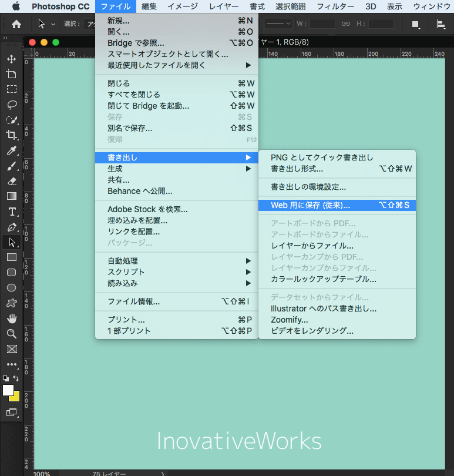Image resolution: width=454 pixels, height=476 pixels.
Task: Open the path alignment options icon
Action: click(x=440, y=24)
